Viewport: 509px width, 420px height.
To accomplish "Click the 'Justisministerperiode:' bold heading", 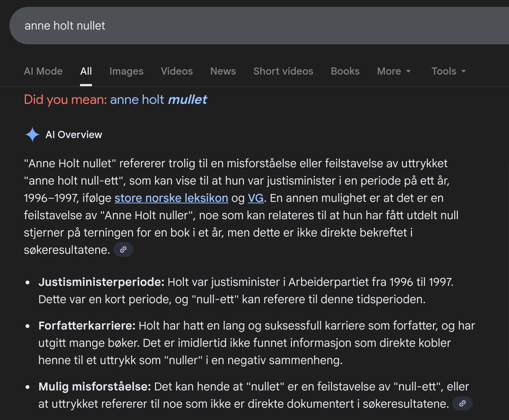I will tap(101, 282).
